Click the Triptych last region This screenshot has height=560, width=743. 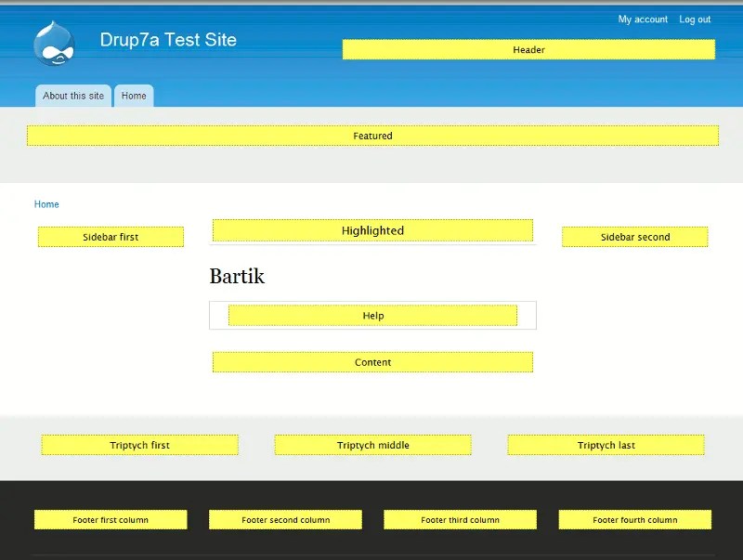(605, 445)
